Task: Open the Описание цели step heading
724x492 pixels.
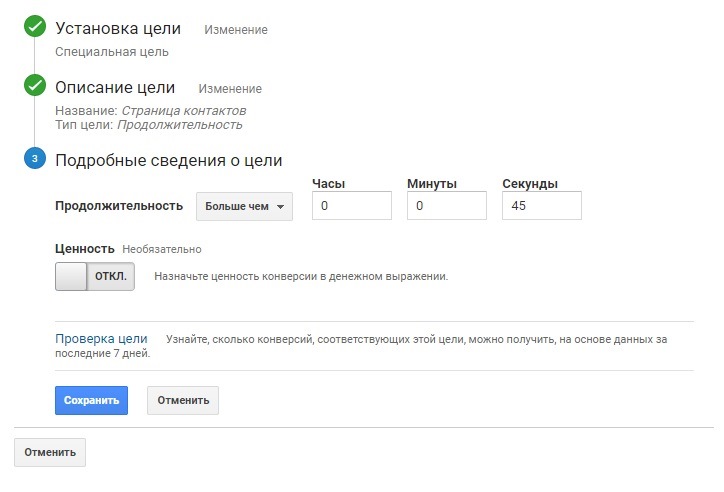Action: pyautogui.click(x=115, y=87)
